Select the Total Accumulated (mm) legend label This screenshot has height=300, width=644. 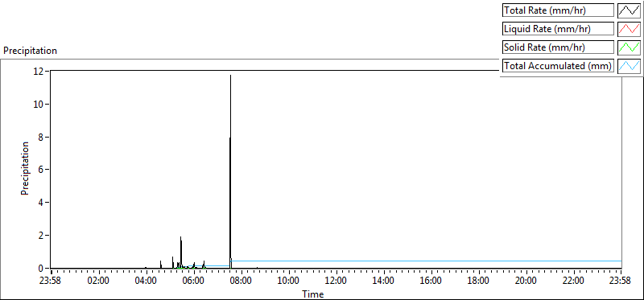pyautogui.click(x=558, y=66)
